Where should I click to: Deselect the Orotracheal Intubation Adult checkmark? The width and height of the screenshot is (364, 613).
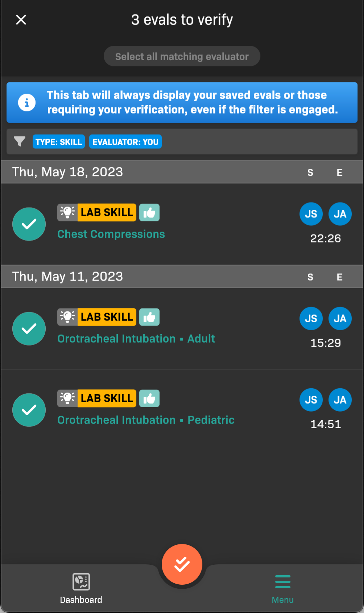tap(29, 328)
